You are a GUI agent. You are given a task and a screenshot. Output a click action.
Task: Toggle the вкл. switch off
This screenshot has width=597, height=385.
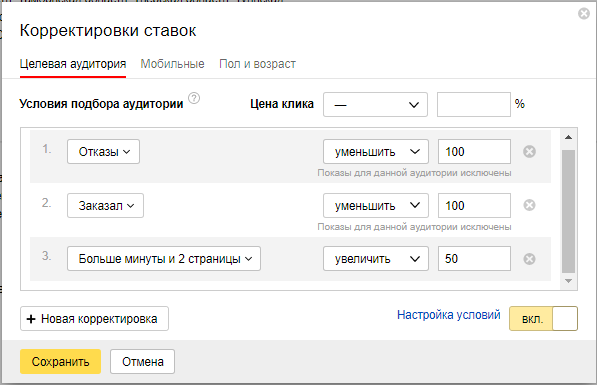coord(543,318)
